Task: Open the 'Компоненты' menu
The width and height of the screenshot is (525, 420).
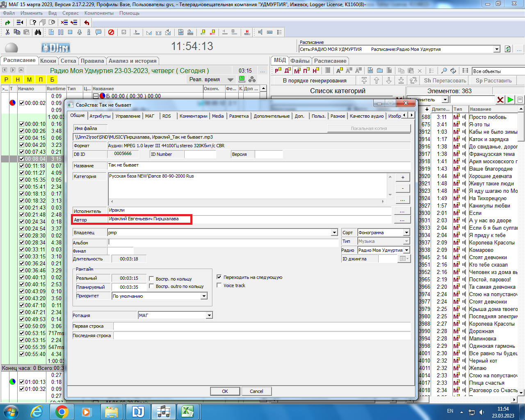Action: pyautogui.click(x=99, y=13)
